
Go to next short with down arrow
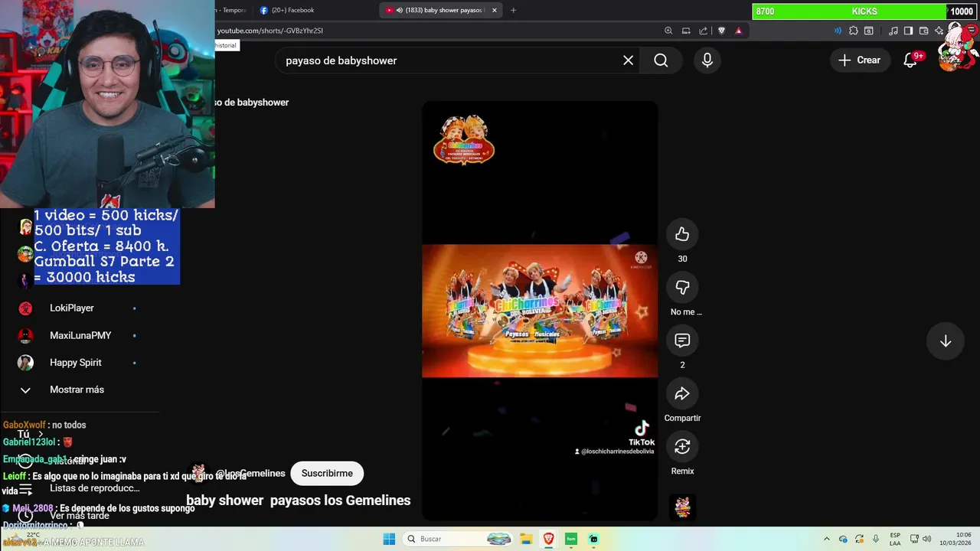946,341
